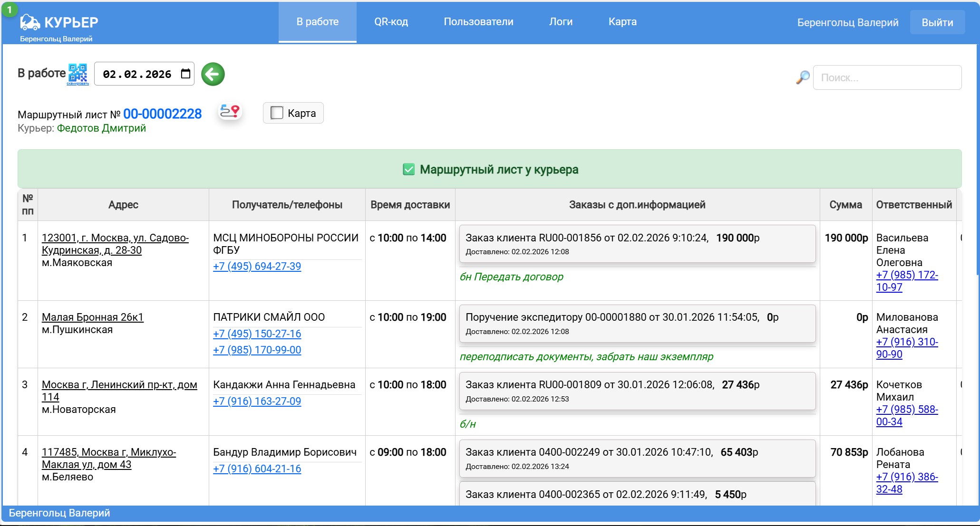Toggle the Карта checkbox
This screenshot has width=980, height=526.
coord(276,113)
